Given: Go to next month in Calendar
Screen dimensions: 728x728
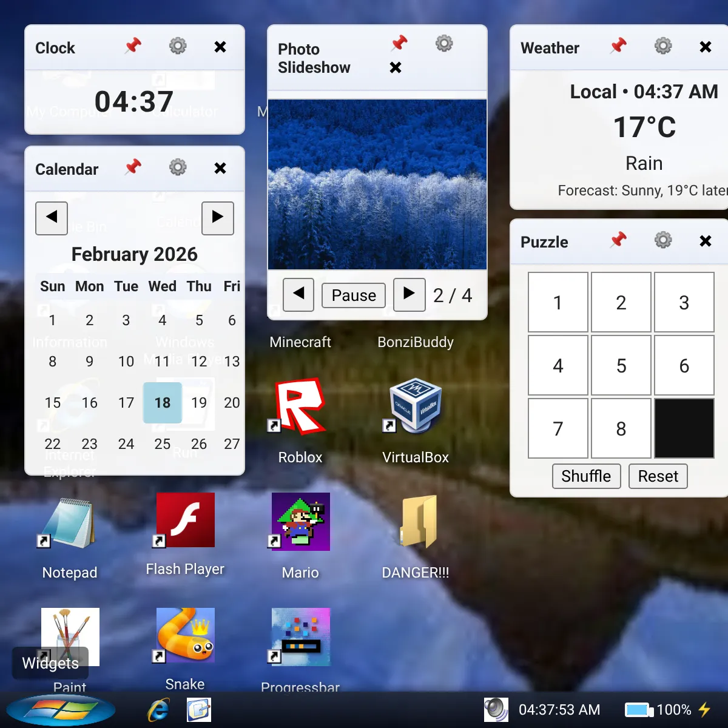Looking at the screenshot, I should pyautogui.click(x=218, y=218).
